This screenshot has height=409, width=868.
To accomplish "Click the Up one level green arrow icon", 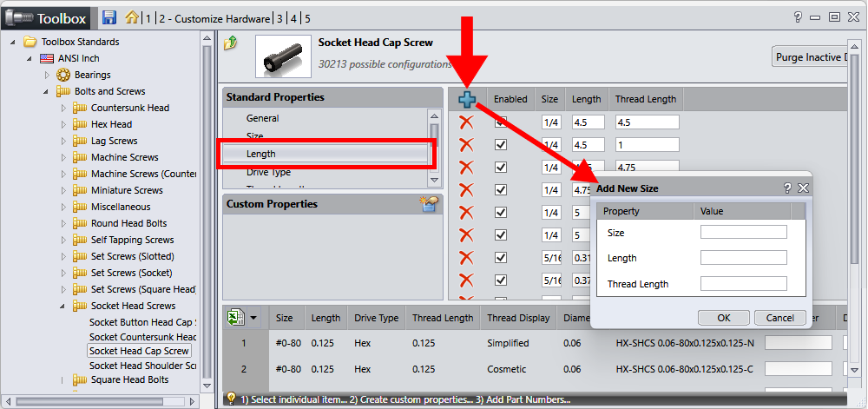I will pyautogui.click(x=231, y=43).
